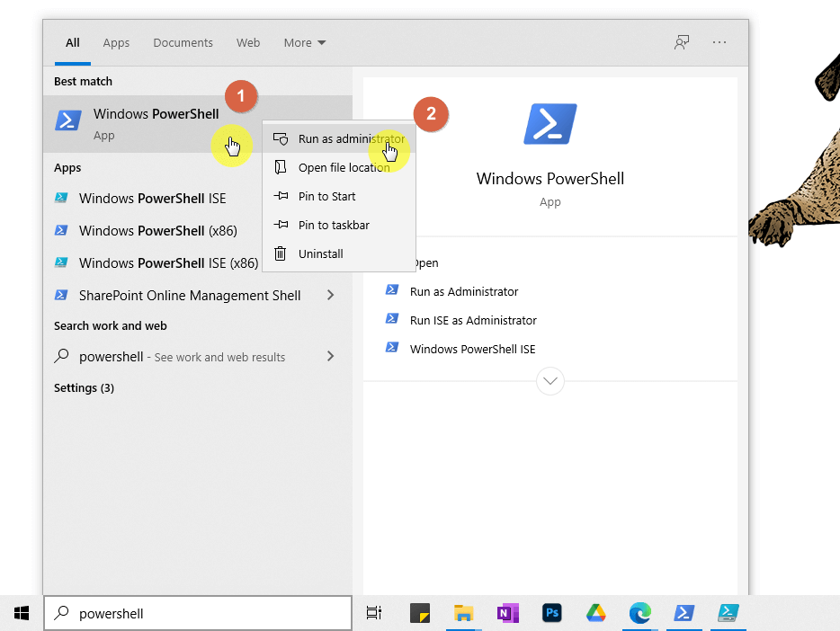840x631 pixels.
Task: Choose Open file location in context menu
Action: (x=339, y=167)
